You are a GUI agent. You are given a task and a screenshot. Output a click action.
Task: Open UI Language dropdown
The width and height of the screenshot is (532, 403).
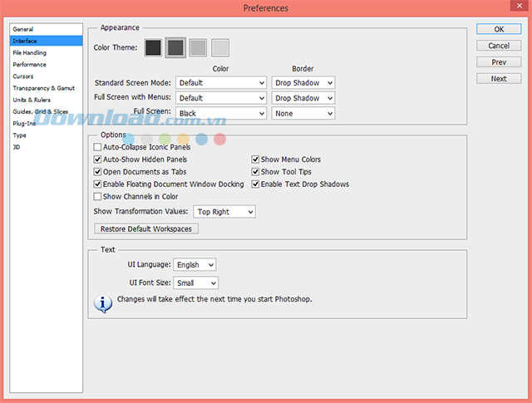point(195,264)
